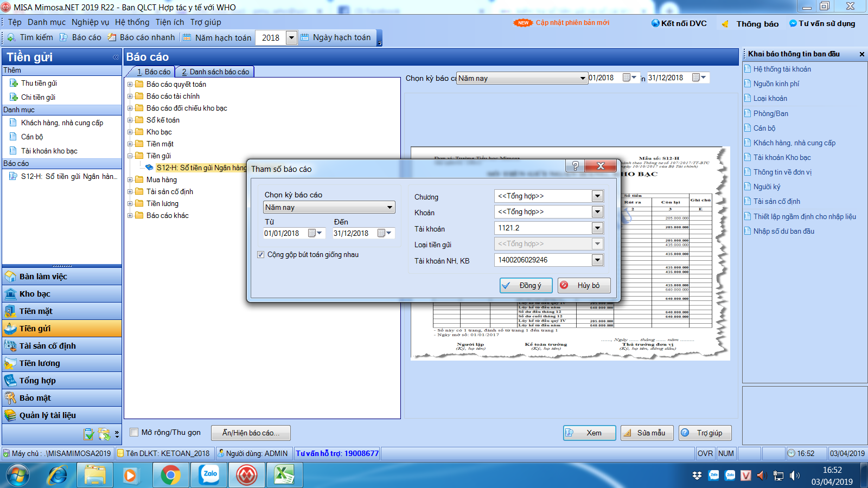
Task: Open Nghiệp vụ menu
Action: click(x=90, y=22)
